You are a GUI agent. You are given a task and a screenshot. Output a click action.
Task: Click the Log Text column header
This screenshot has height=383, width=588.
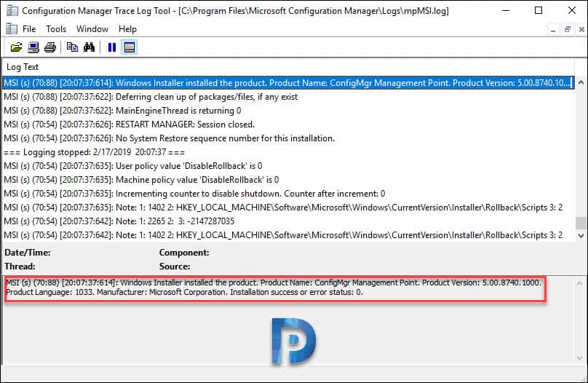[x=289, y=67]
